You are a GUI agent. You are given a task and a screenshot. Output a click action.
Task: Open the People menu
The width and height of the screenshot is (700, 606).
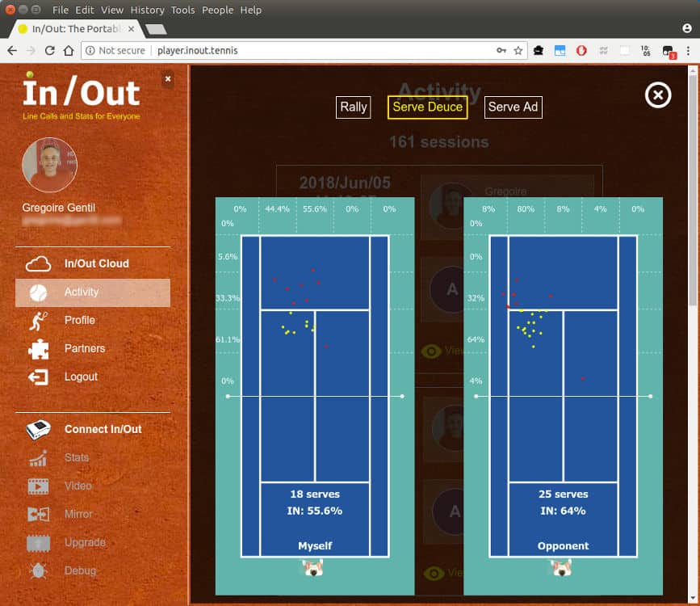click(218, 10)
